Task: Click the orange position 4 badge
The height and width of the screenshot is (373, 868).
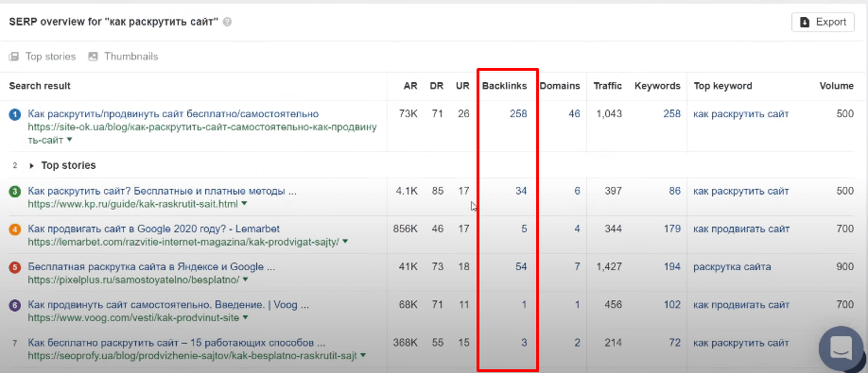Action: [x=15, y=229]
